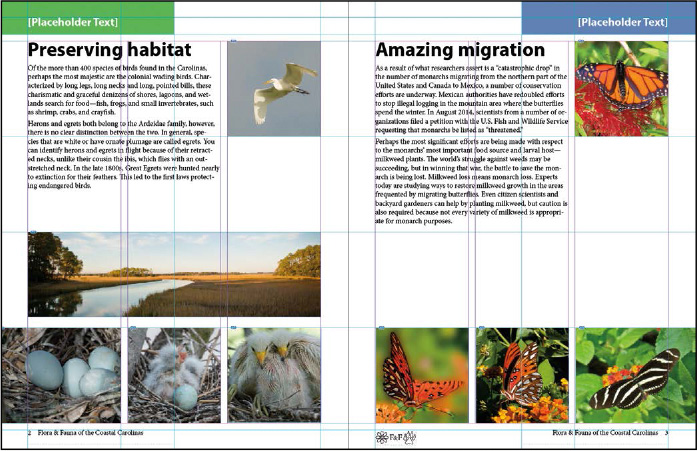Select the butterfly on yellow-orange flowers photo

522,375
